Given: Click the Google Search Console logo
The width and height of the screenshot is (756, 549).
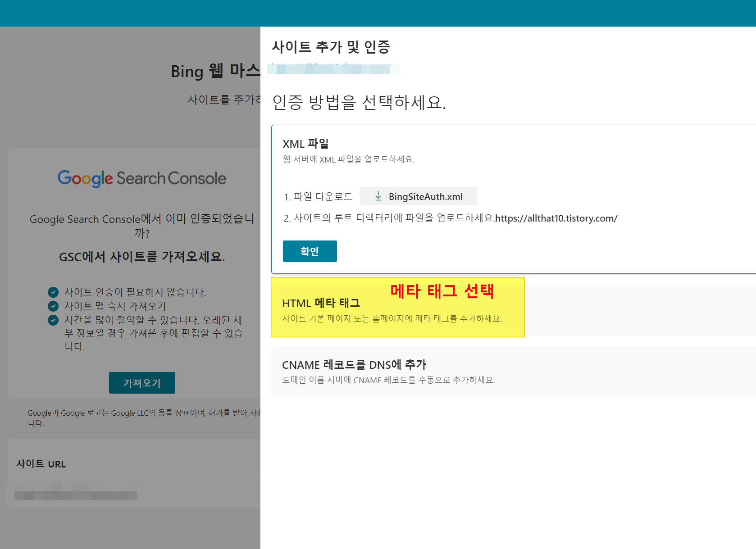Looking at the screenshot, I should (142, 178).
